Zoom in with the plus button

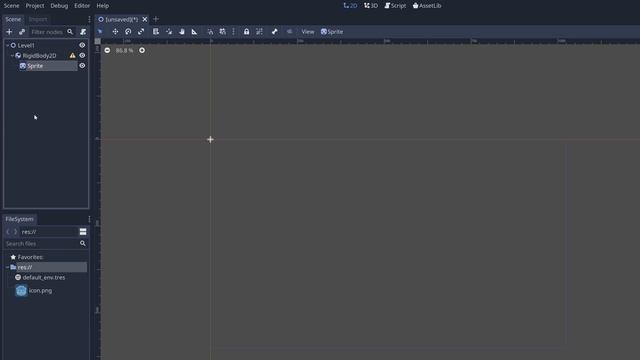(x=142, y=50)
